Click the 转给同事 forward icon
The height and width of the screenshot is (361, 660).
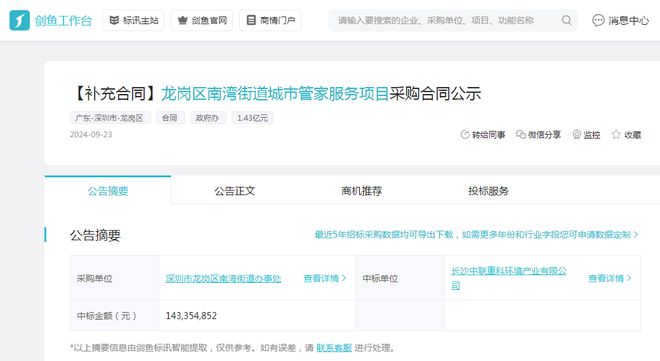[465, 135]
